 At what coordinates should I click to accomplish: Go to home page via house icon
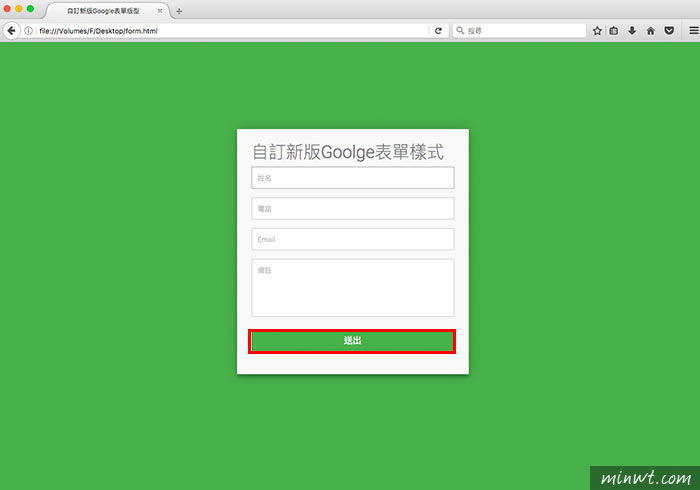pos(650,31)
